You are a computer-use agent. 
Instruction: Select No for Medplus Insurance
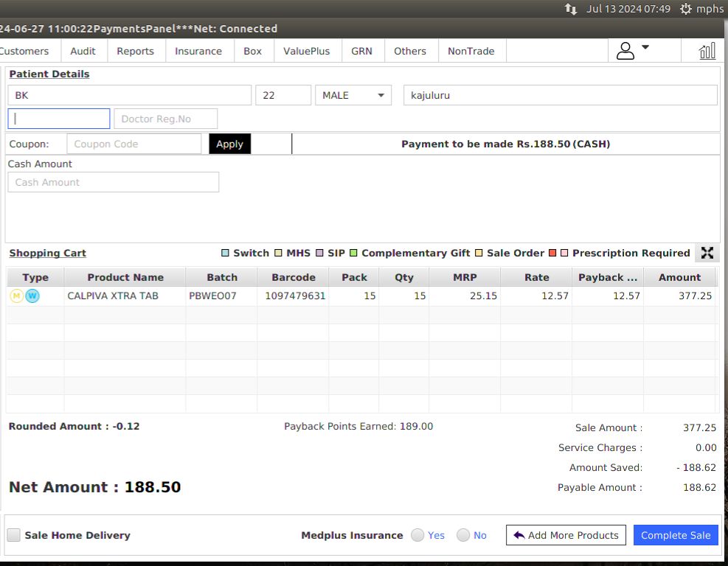pos(463,535)
